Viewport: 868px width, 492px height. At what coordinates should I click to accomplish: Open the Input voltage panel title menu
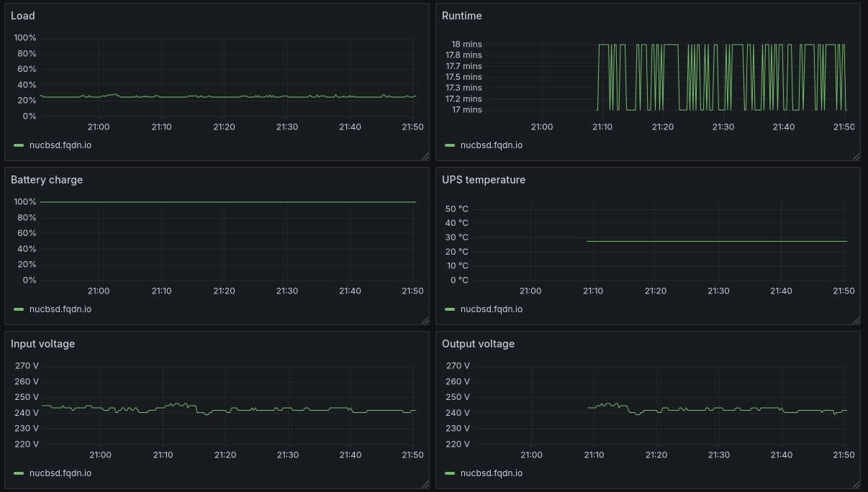pyautogui.click(x=42, y=344)
